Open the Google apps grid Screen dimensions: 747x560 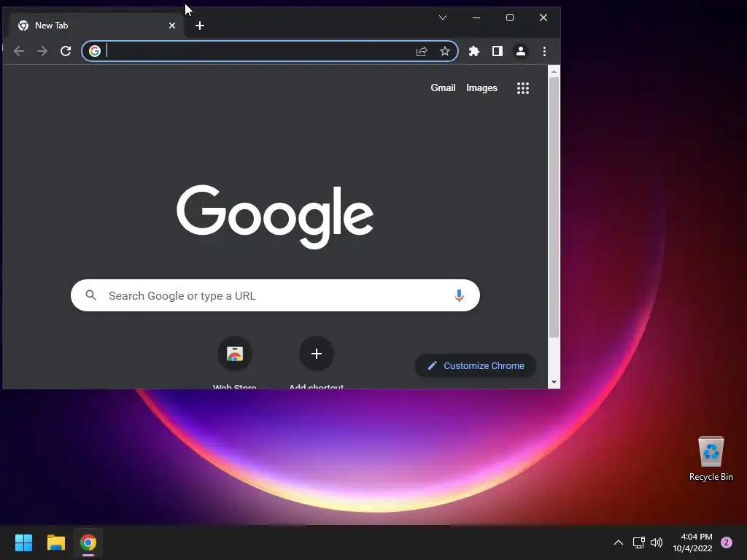point(523,88)
